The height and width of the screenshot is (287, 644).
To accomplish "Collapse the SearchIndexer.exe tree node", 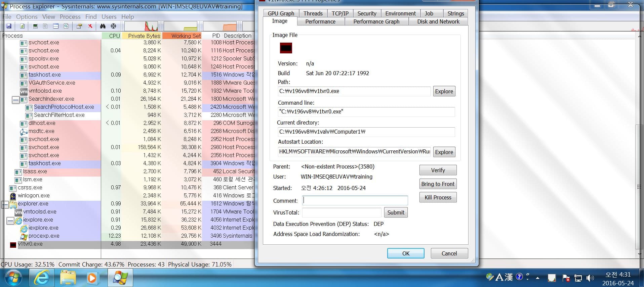I will coord(15,100).
